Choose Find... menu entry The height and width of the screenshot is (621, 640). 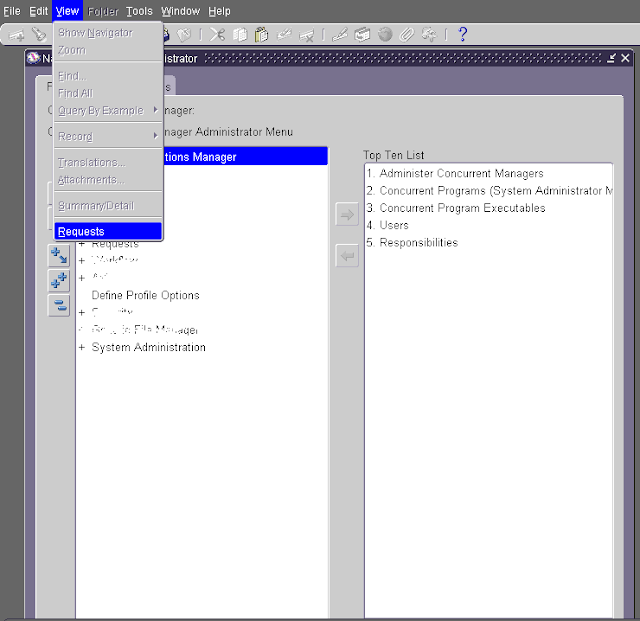(108, 76)
